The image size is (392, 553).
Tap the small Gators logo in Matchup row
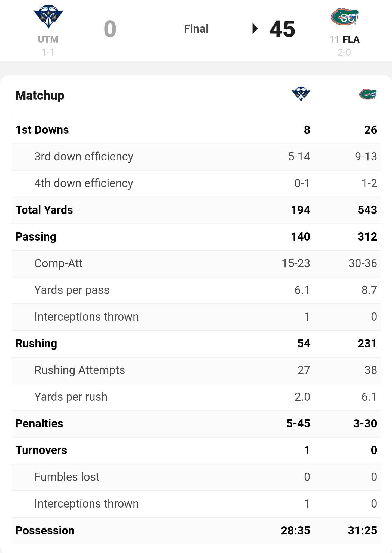click(x=368, y=94)
